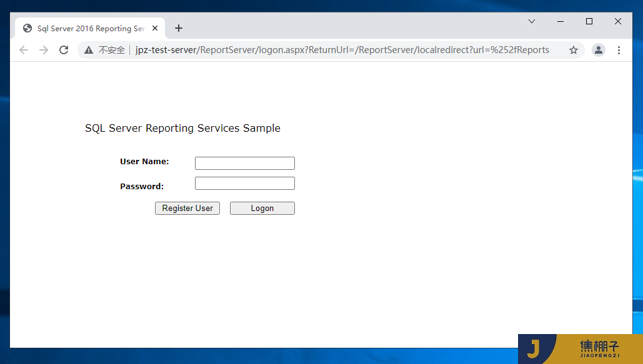Screen dimensions: 643x364
Task: Click the globe icon on the browser tab
Action: 27,27
